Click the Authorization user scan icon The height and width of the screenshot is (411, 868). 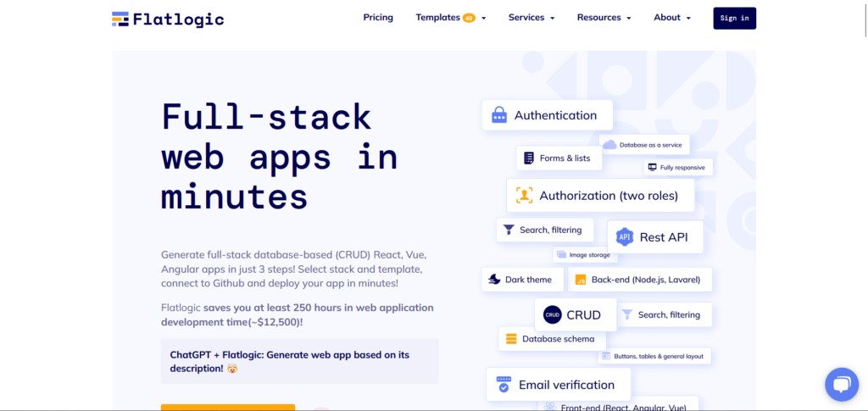point(524,196)
